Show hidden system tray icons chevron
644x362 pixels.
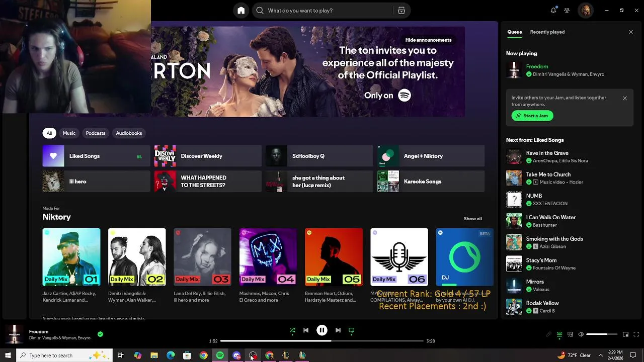click(600, 355)
